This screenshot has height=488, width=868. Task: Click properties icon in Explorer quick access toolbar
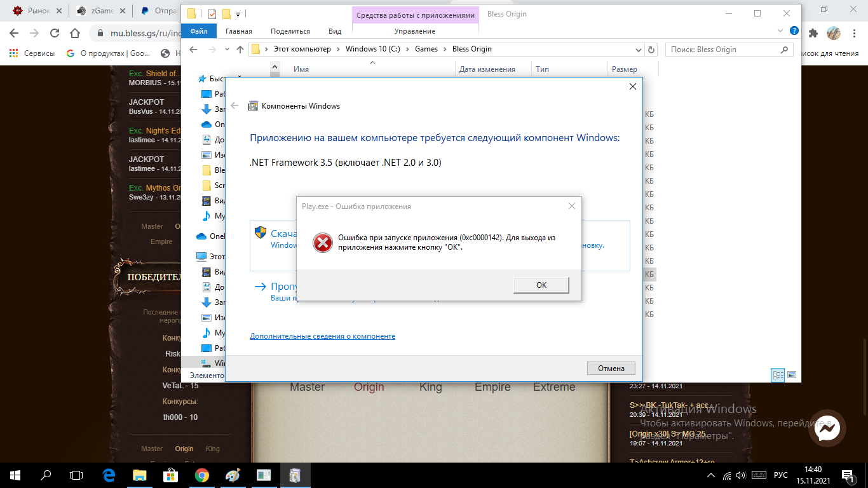(212, 14)
